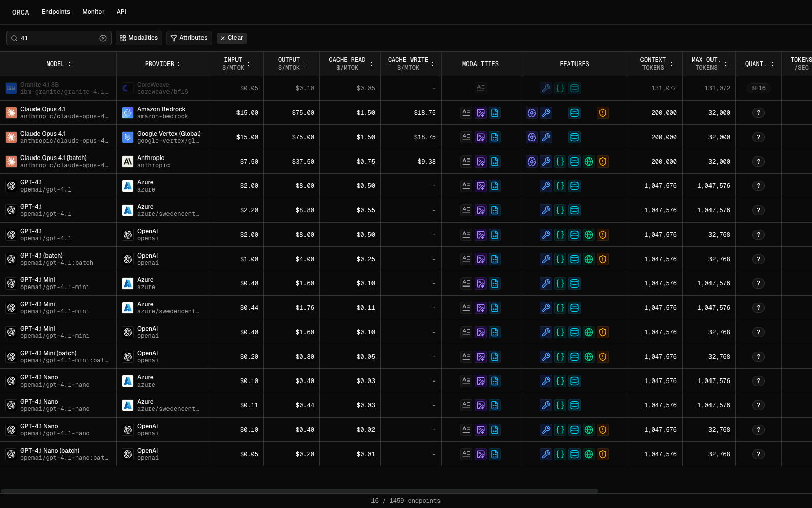This screenshot has width=812, height=508.
Task: Click the Claude Opus 4.1 Amazon Bedrock model logo
Action: pyautogui.click(x=11, y=113)
